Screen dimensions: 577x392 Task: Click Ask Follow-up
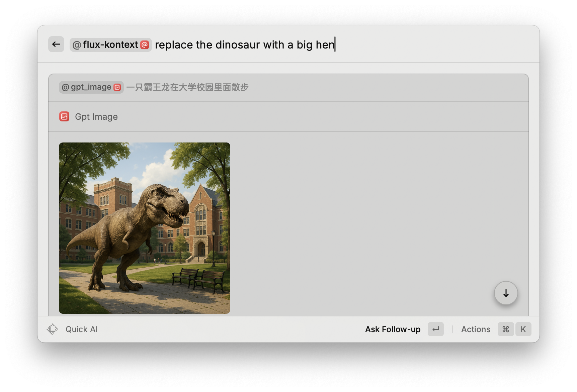pos(393,329)
